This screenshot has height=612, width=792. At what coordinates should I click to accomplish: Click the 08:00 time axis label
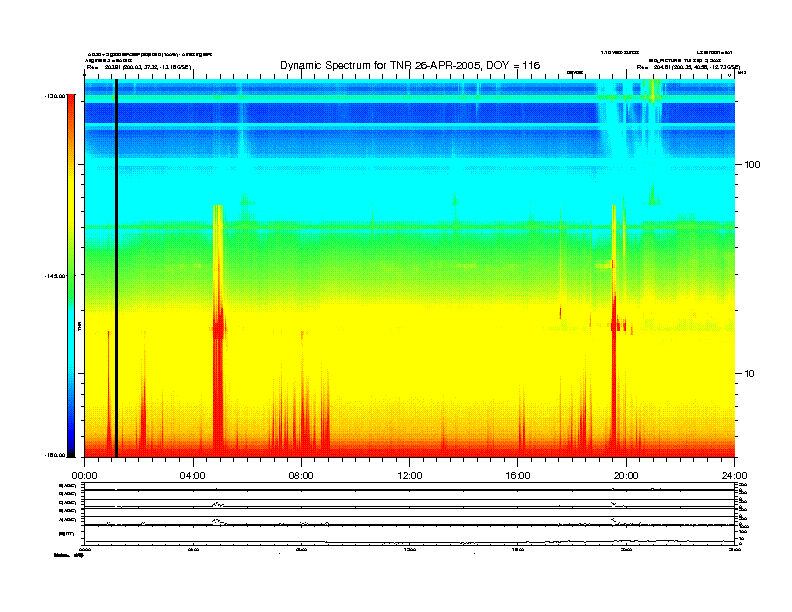coord(301,476)
